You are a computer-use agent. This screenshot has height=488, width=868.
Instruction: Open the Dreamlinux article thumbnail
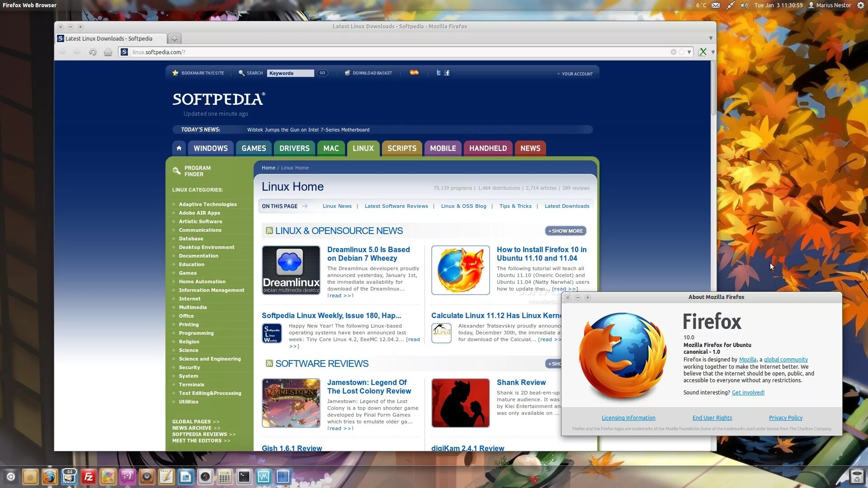click(x=291, y=270)
